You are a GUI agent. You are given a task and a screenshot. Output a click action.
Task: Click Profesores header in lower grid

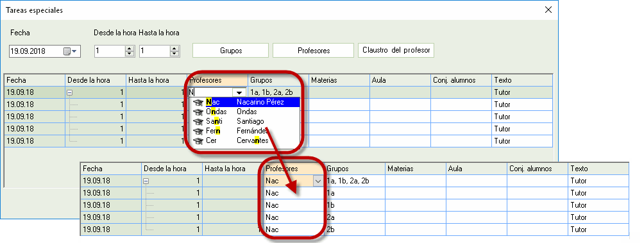pos(293,169)
